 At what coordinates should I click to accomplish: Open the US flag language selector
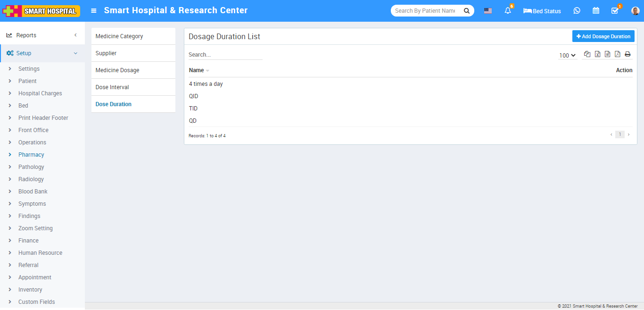coord(488,11)
